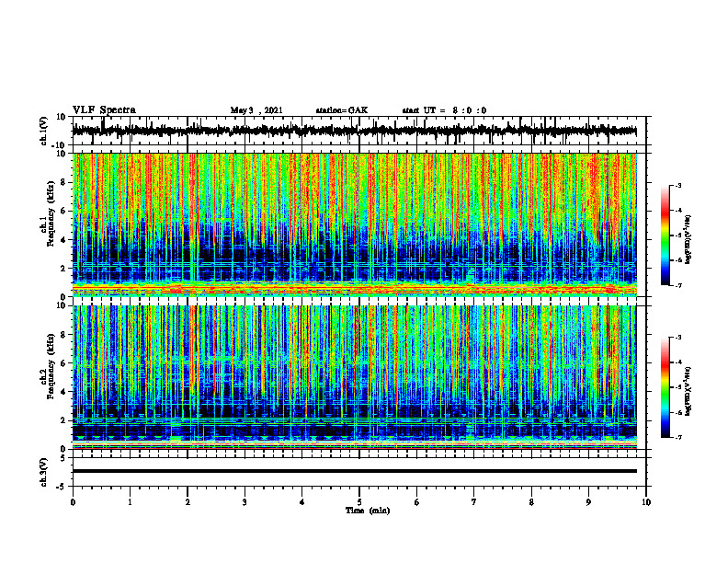Screen dimensions: 728x563
Task: Click the ch.1 colorbar log(PSD) unit label
Action: pos(688,240)
